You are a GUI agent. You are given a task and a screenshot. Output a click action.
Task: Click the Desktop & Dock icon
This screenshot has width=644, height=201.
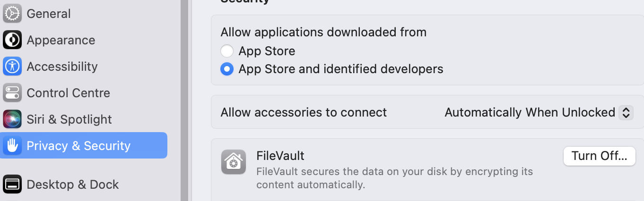(12, 184)
